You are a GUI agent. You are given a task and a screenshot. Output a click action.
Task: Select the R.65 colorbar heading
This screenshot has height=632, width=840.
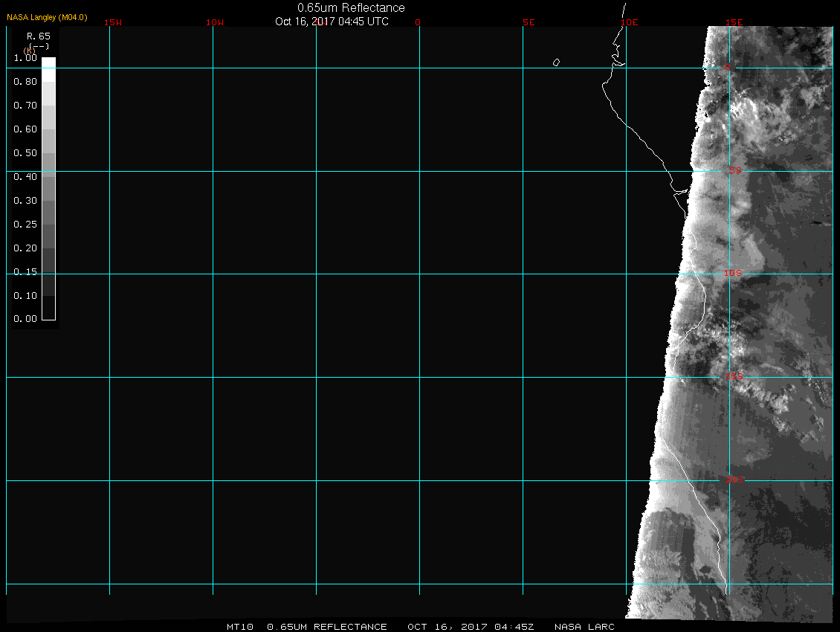point(37,36)
